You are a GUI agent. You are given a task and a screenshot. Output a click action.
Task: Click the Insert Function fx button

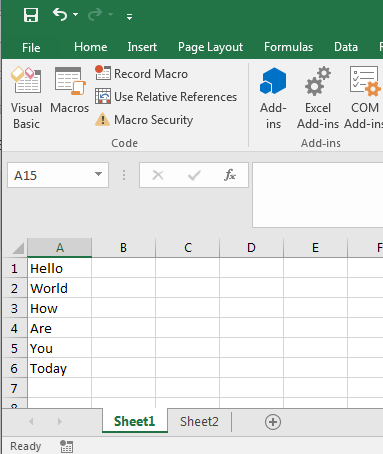click(230, 175)
